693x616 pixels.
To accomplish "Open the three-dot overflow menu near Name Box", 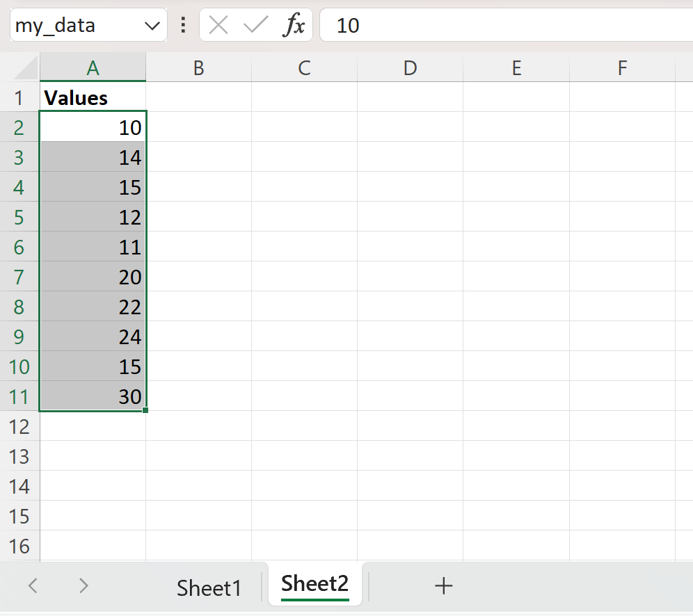I will [182, 25].
